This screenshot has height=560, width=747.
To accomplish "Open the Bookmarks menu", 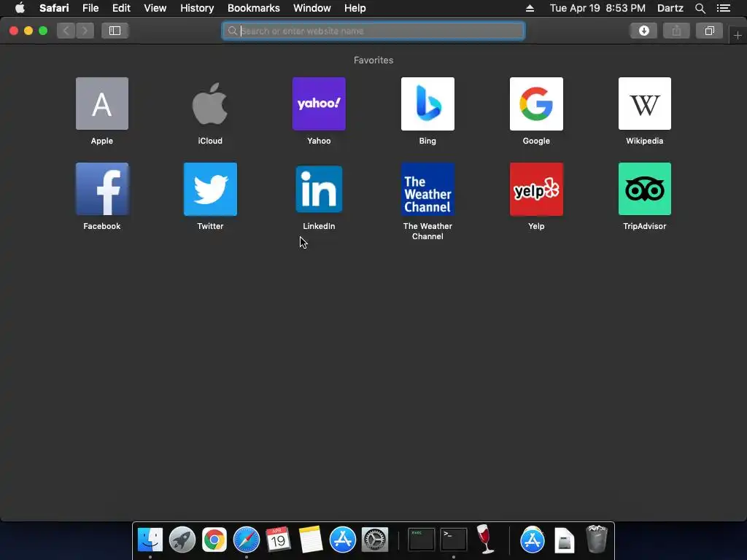I will tap(253, 8).
